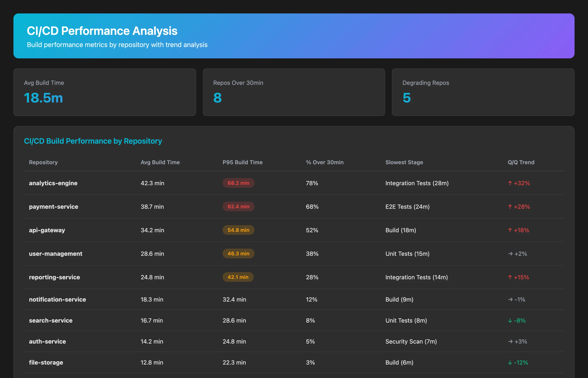
Task: Click the 38.7 min average build time
Action: (152, 207)
